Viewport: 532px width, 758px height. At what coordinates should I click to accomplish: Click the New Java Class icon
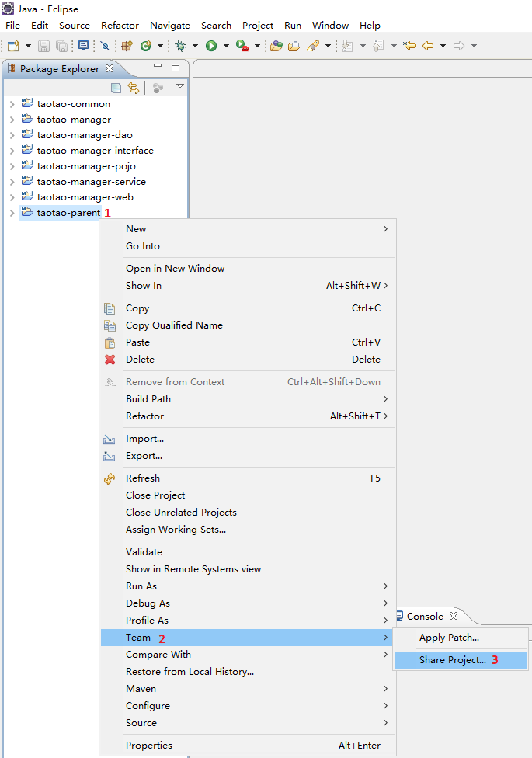[x=145, y=46]
